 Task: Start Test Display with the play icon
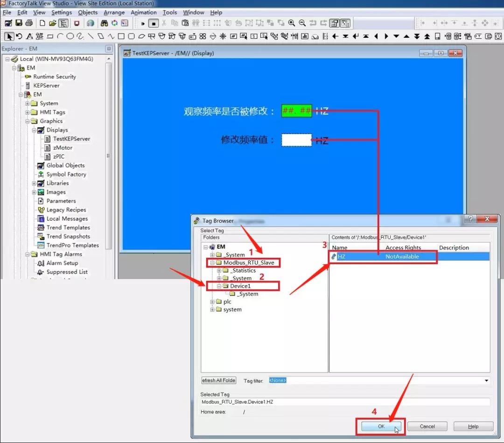[143, 23]
